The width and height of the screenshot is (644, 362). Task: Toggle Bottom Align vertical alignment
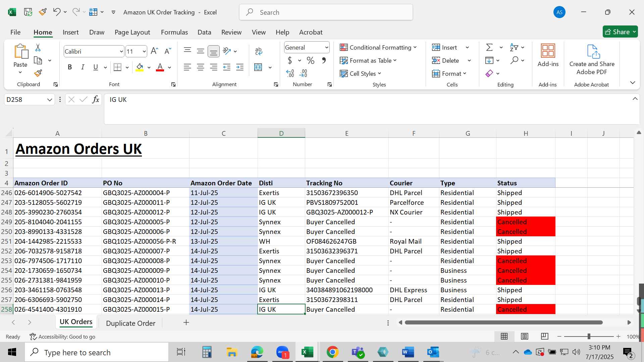click(214, 51)
